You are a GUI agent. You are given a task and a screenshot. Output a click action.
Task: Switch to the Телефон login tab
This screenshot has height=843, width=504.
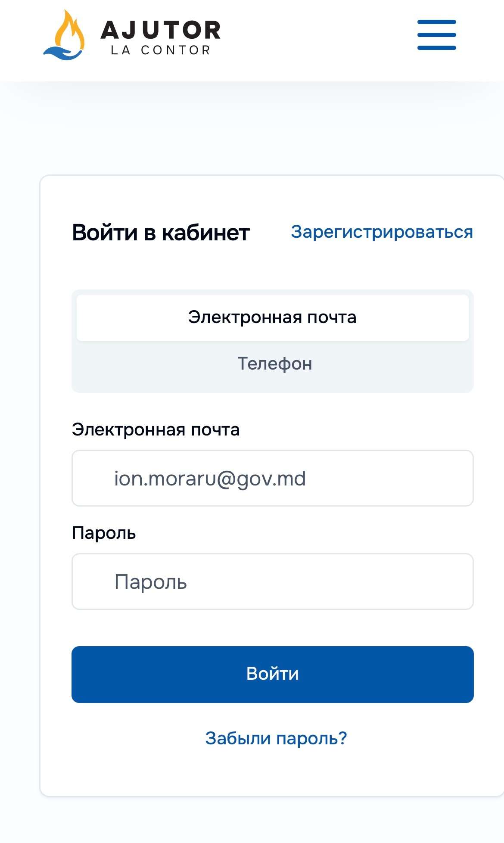(x=274, y=364)
